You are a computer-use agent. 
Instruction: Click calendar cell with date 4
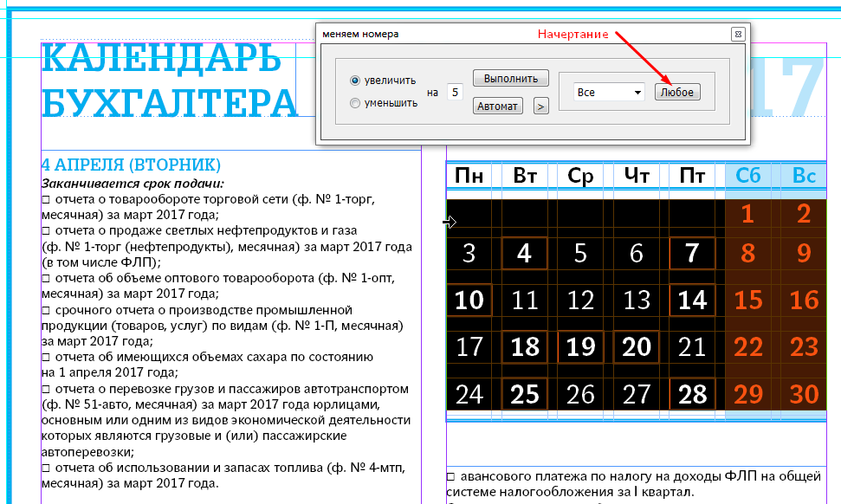pyautogui.click(x=524, y=253)
